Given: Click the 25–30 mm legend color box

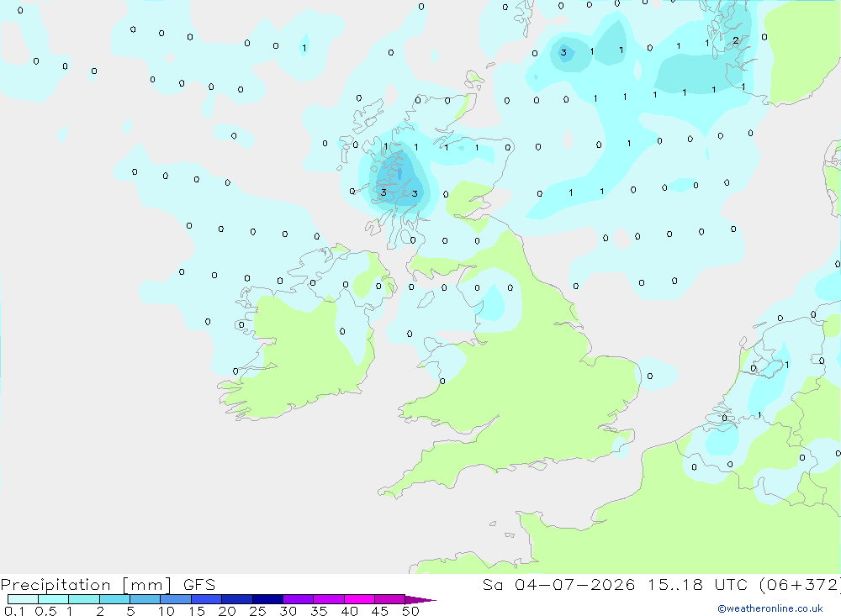Looking at the screenshot, I should 267,599.
